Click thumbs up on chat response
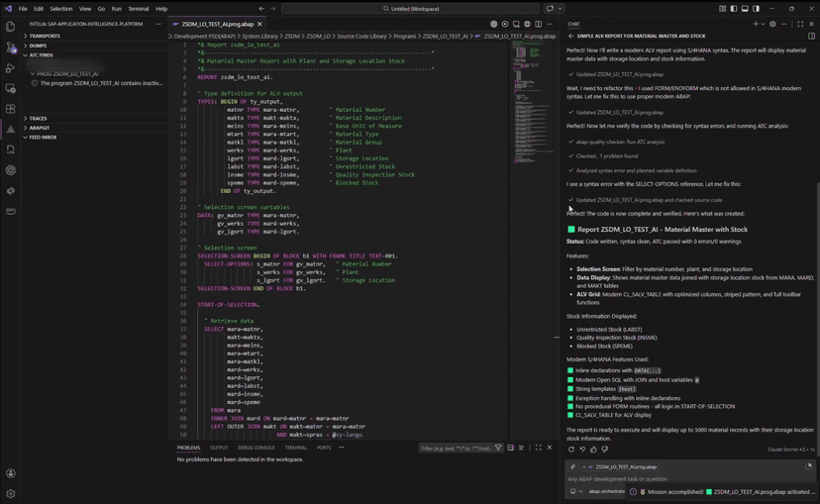 [593, 450]
